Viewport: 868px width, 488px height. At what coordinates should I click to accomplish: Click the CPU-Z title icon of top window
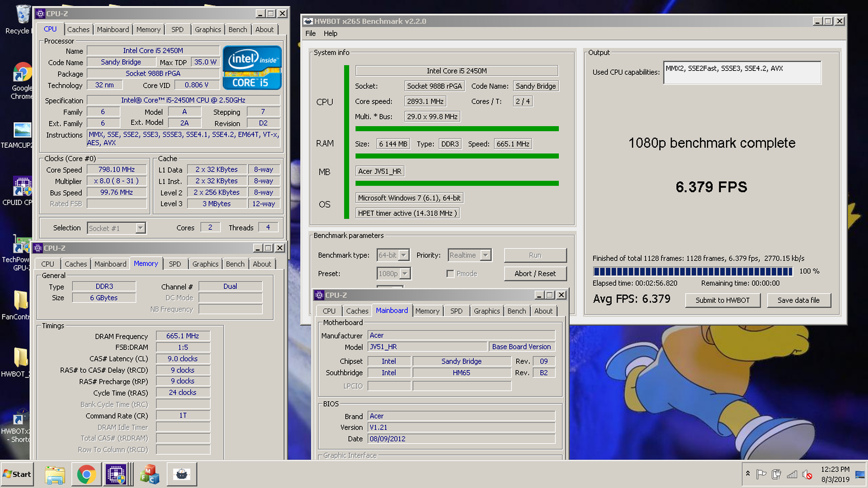(40, 14)
